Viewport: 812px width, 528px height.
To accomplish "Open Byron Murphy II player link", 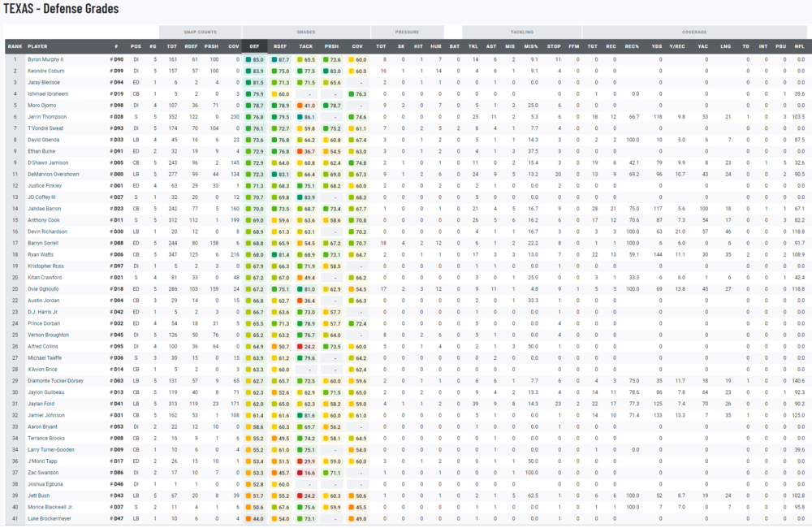I will pos(45,59).
